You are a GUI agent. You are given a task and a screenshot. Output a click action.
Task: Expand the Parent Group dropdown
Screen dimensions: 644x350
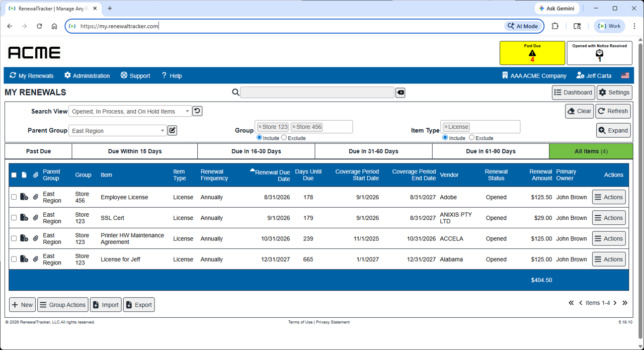point(118,131)
